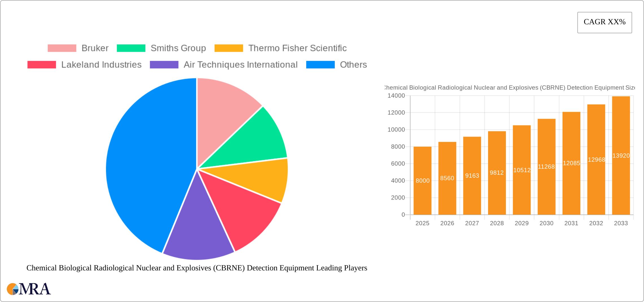This screenshot has width=644, height=302.
Task: Select the Air Techniques International purple legend swatch
Action: (164, 65)
